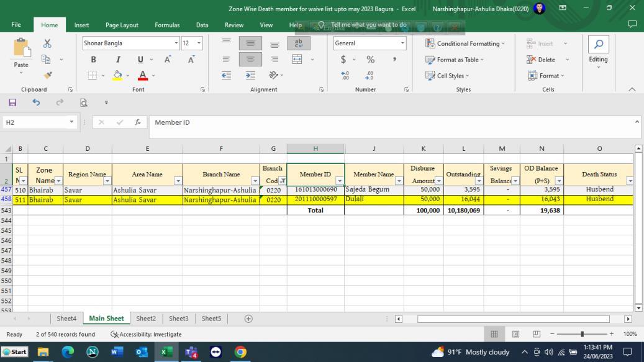644x362 pixels.
Task: Expand Format as Table menu
Action: tap(454, 60)
